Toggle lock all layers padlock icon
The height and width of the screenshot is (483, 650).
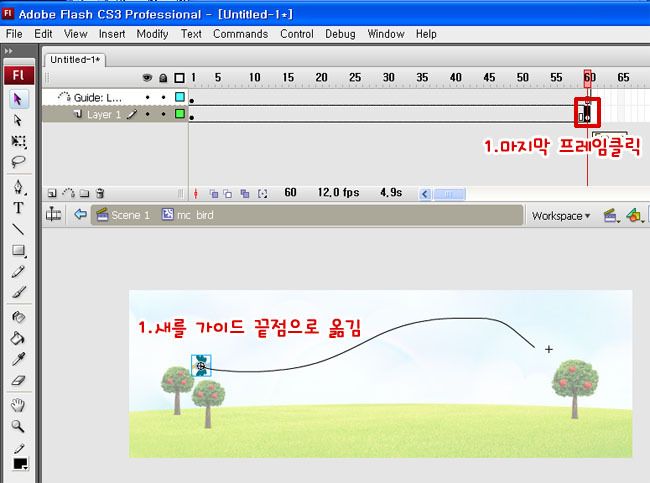[x=163, y=78]
